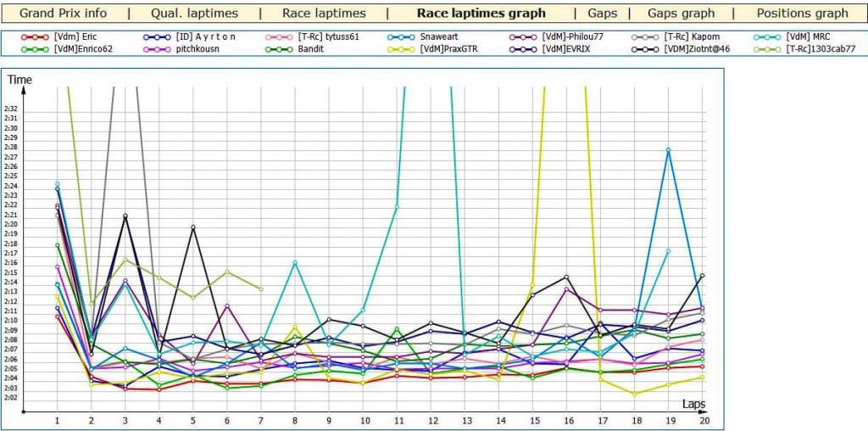Click the magenta pitchkousn legend marker

coord(157,49)
